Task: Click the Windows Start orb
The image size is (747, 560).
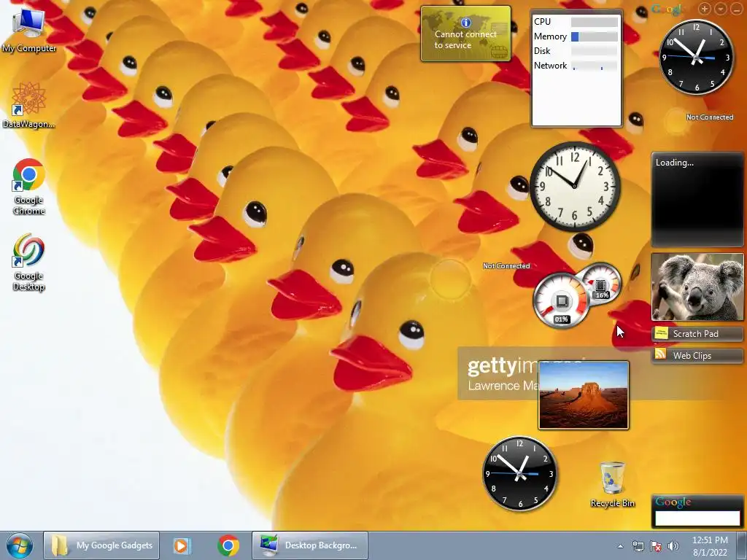Action: [20, 545]
